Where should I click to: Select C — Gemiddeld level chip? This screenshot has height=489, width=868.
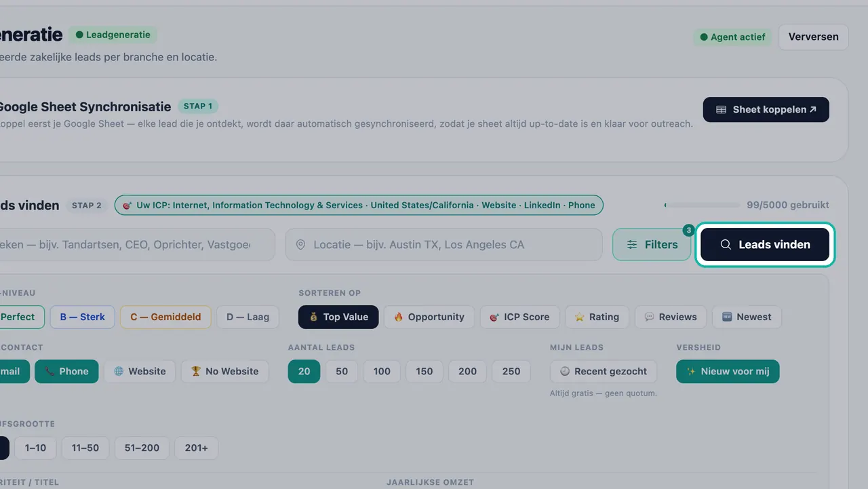[165, 317]
